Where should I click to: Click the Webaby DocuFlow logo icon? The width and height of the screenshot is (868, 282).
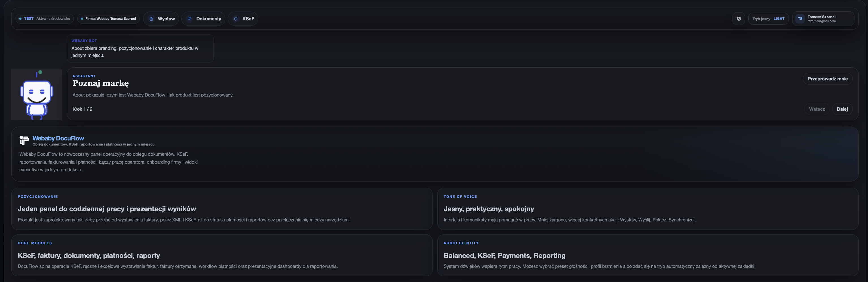(x=24, y=140)
